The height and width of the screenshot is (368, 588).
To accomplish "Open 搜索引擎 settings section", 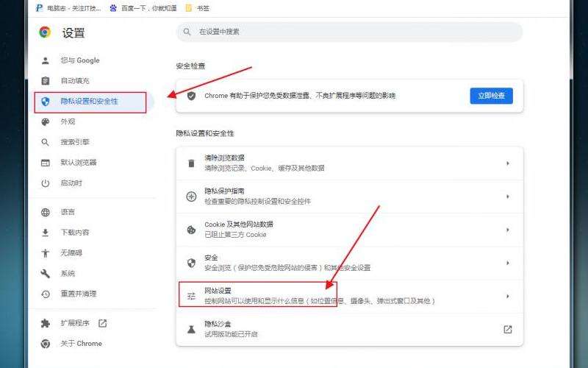I will click(75, 142).
